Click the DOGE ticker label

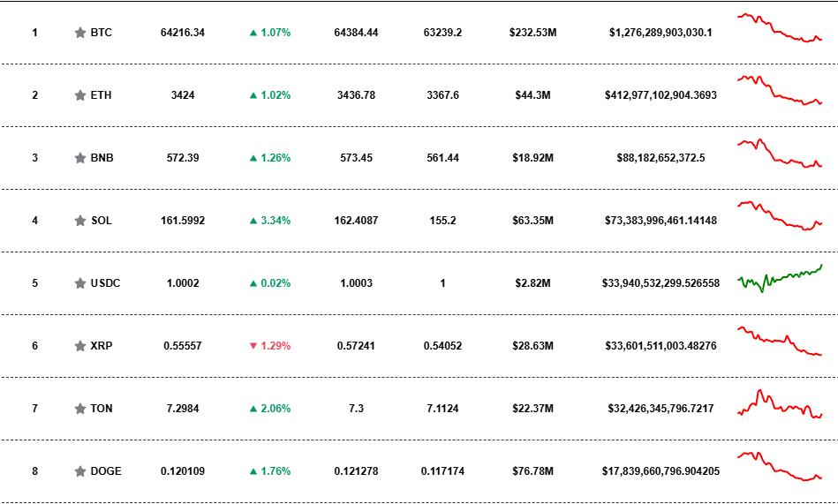(106, 471)
